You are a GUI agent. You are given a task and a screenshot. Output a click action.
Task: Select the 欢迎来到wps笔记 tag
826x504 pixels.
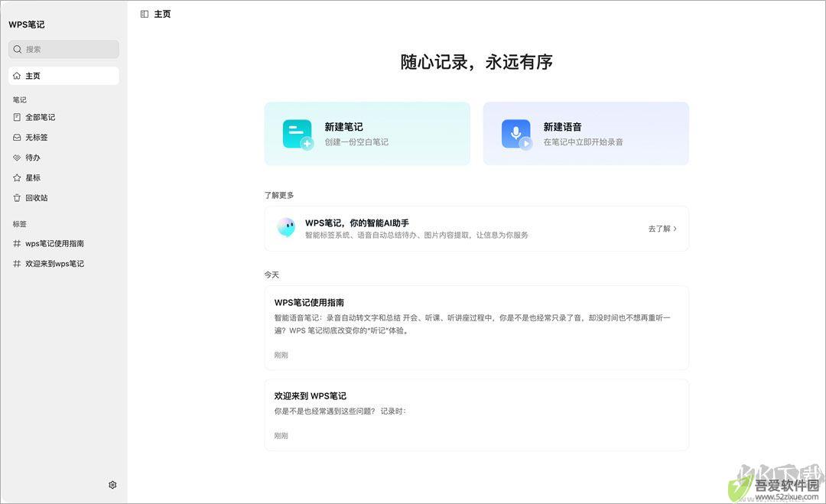[63, 263]
